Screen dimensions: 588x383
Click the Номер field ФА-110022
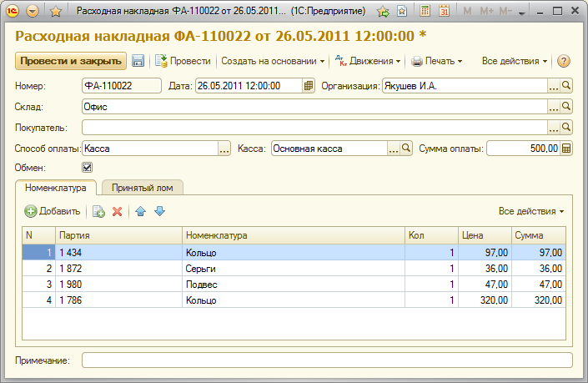(x=122, y=86)
